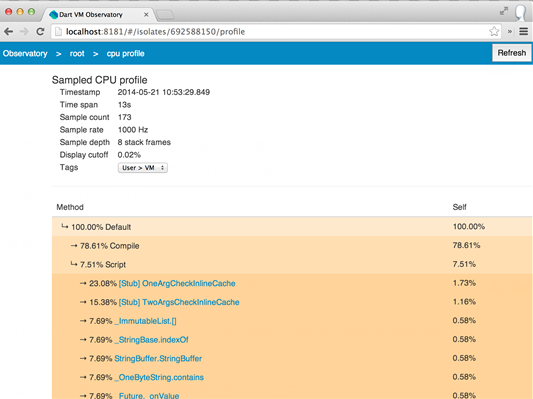
Task: Open a new tab button
Action: (x=165, y=15)
